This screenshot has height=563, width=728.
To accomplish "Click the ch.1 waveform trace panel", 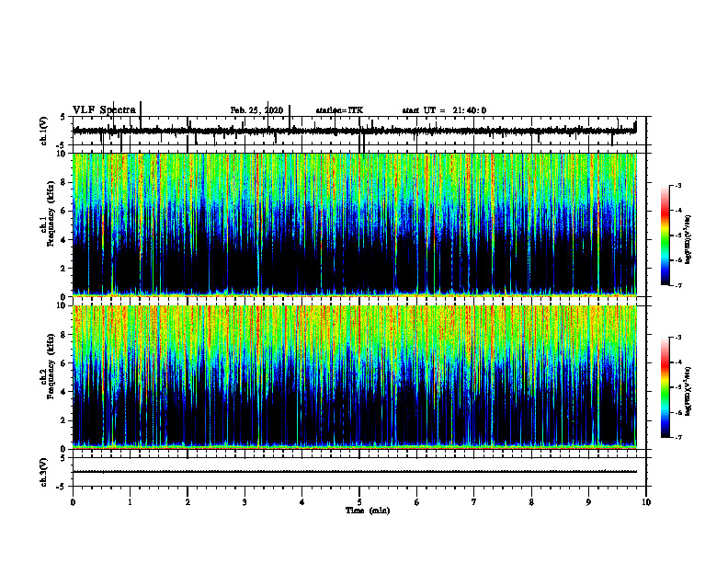I will tap(359, 131).
